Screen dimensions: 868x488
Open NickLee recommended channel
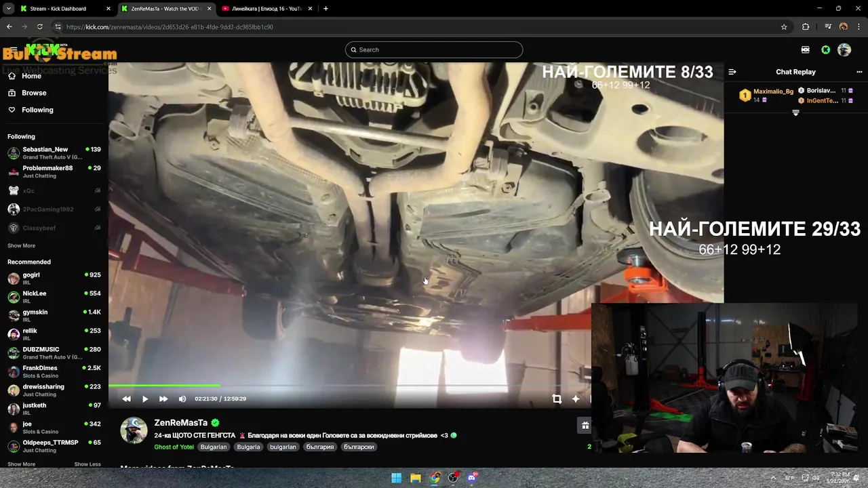[54, 297]
